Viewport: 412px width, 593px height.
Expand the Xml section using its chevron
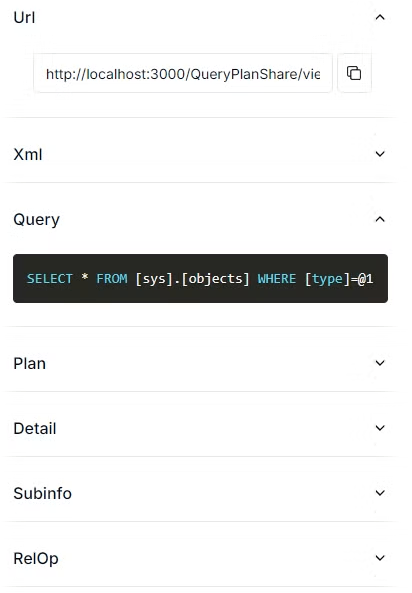[x=380, y=154]
